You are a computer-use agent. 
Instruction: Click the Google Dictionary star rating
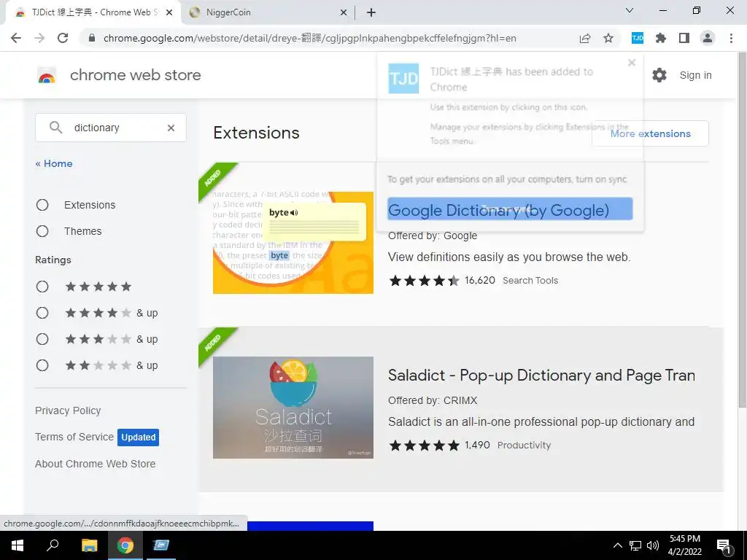(x=424, y=281)
